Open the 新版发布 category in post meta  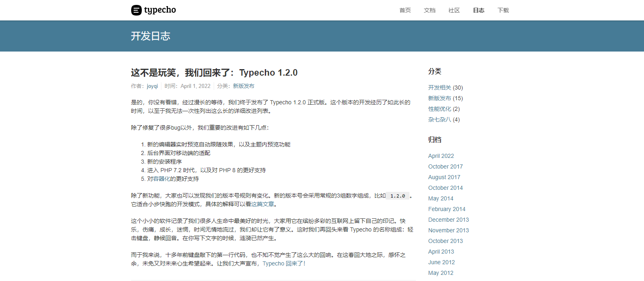(x=244, y=86)
